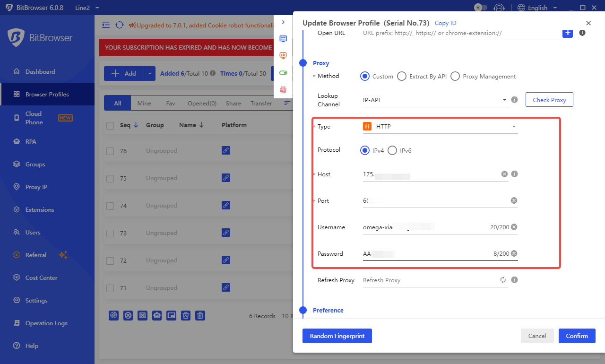This screenshot has width=605, height=364.
Task: Tick the select-all checkbox in table header
Action: (110, 126)
